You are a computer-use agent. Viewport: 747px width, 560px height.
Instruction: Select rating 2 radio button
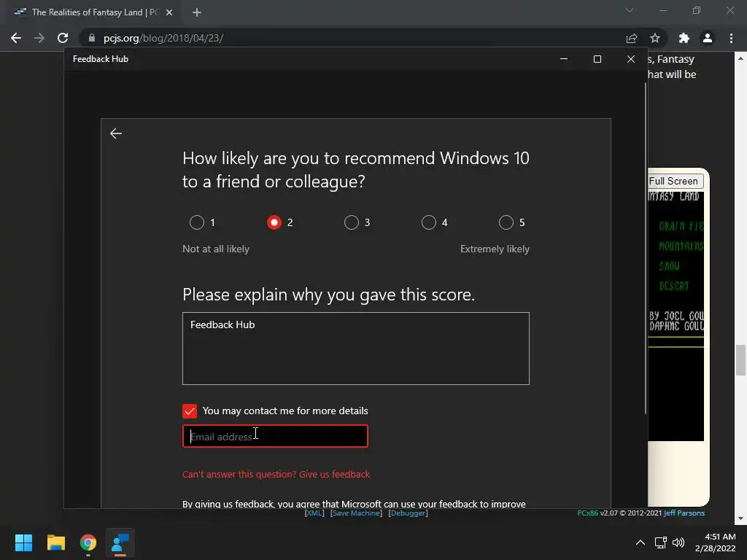(274, 222)
